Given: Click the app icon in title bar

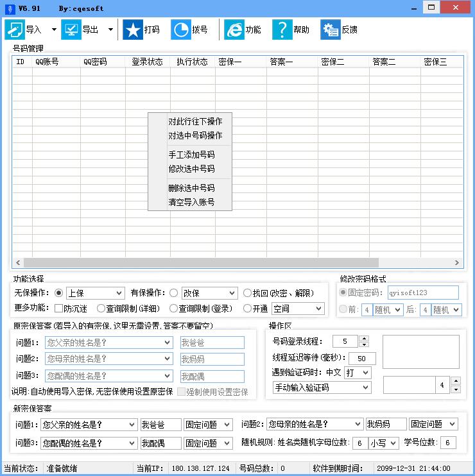Looking at the screenshot, I should [x=8, y=8].
